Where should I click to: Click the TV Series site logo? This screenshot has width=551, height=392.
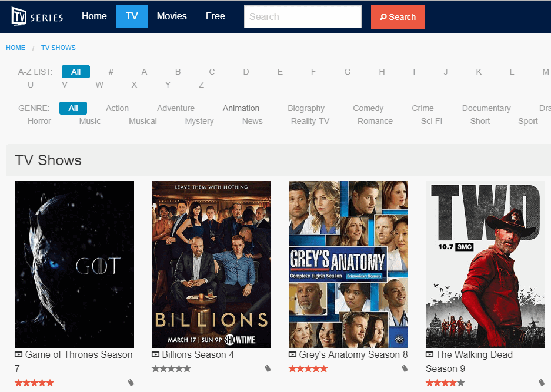(x=37, y=16)
